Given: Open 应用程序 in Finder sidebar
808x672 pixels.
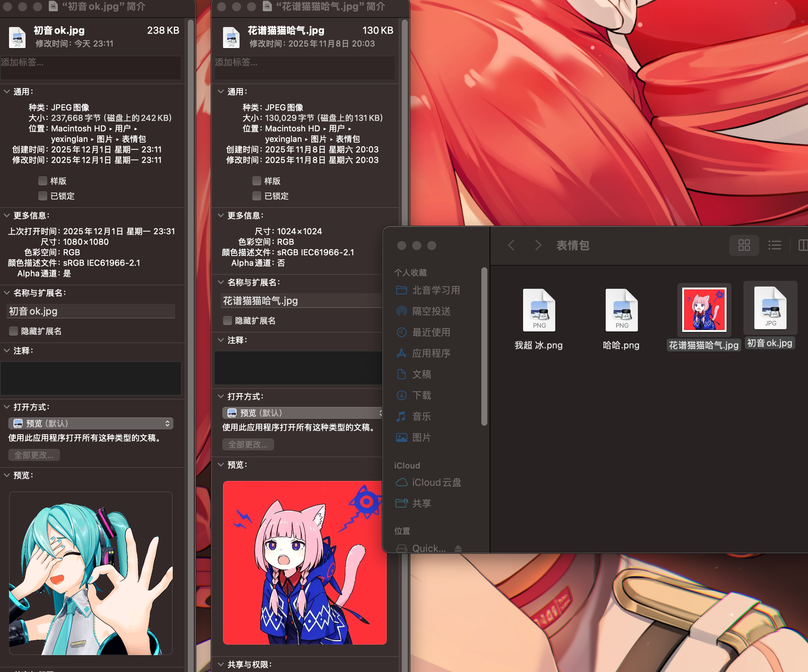Looking at the screenshot, I should click(x=431, y=353).
